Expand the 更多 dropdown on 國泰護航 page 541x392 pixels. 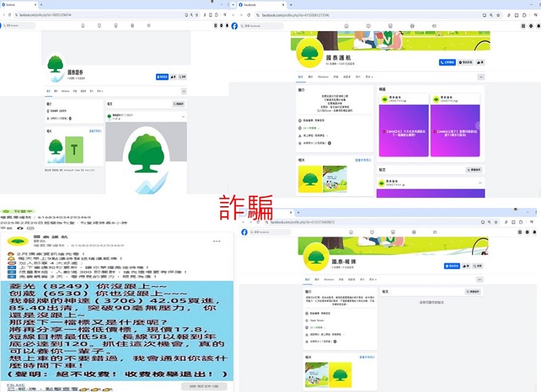[369, 77]
